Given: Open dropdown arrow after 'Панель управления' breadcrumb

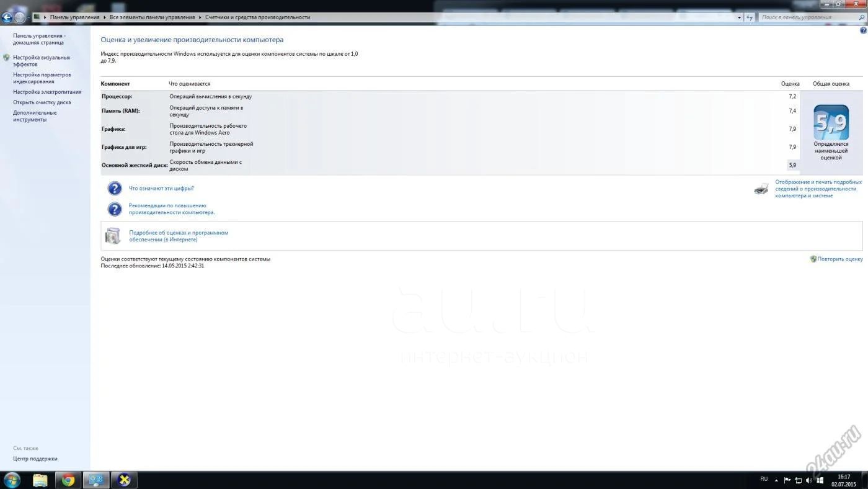Looking at the screenshot, I should tap(105, 17).
